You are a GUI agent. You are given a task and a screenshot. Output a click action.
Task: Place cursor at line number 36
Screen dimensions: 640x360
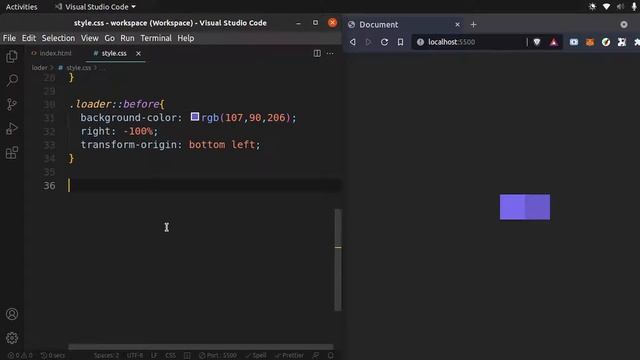49,185
